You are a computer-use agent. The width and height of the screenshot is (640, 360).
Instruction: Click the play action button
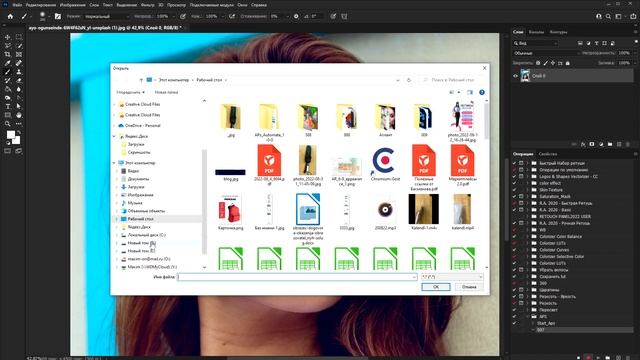click(598, 357)
